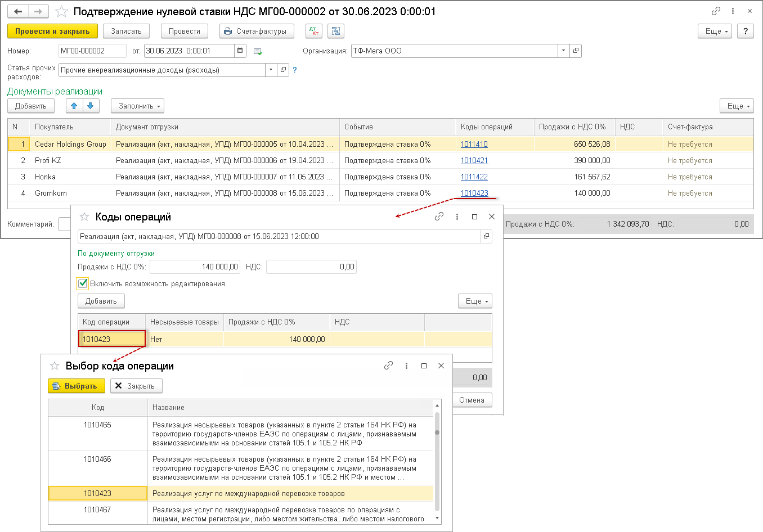763x532 pixels.
Task: Open shipment document via link icon in Коды операций
Action: tap(486, 236)
